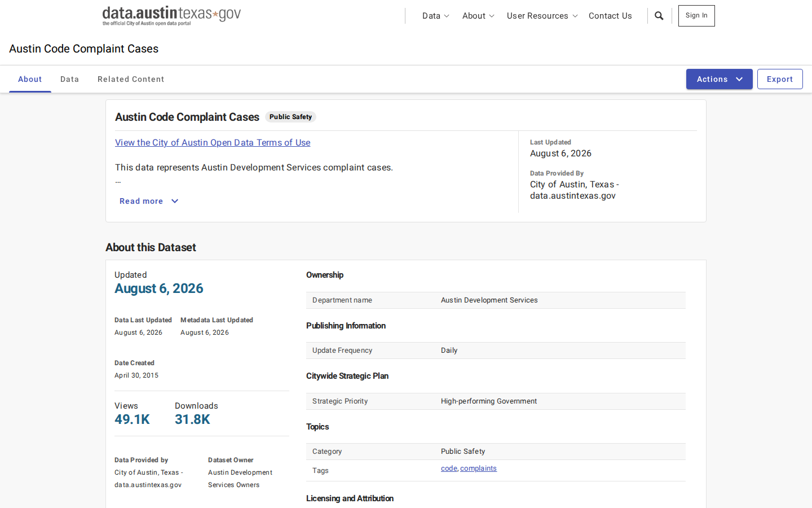Viewport: 812px width, 508px height.
Task: Select the April 30, 2015 creation date
Action: 136,375
